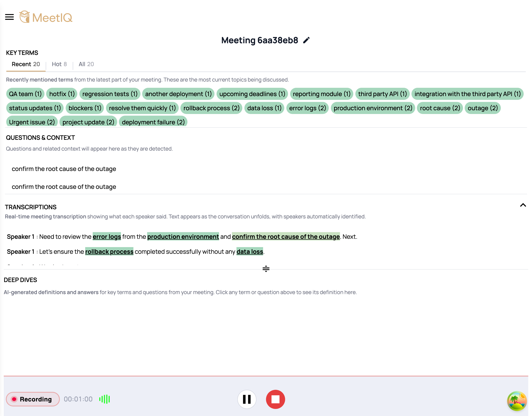Switch to the All key terms tab
The image size is (532, 416).
tap(86, 64)
